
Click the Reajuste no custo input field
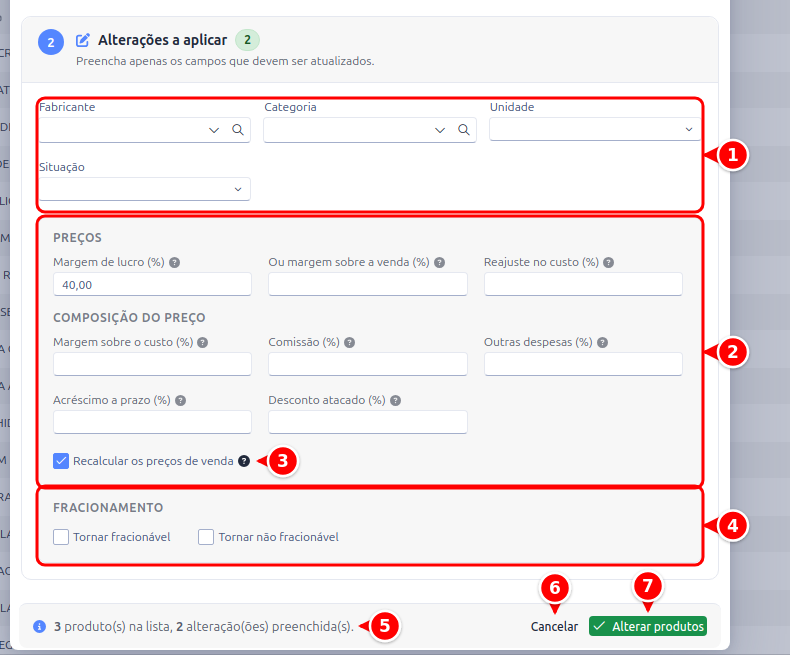583,284
